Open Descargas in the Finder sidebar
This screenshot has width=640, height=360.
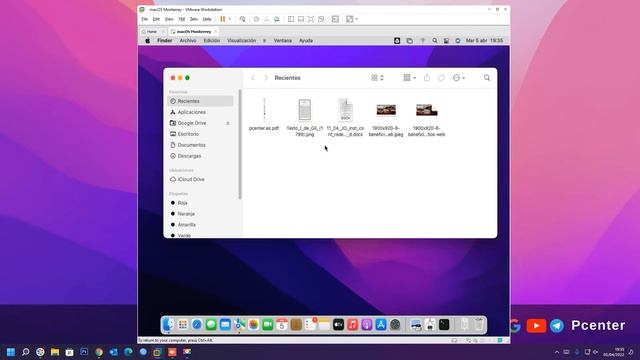pyautogui.click(x=200, y=156)
